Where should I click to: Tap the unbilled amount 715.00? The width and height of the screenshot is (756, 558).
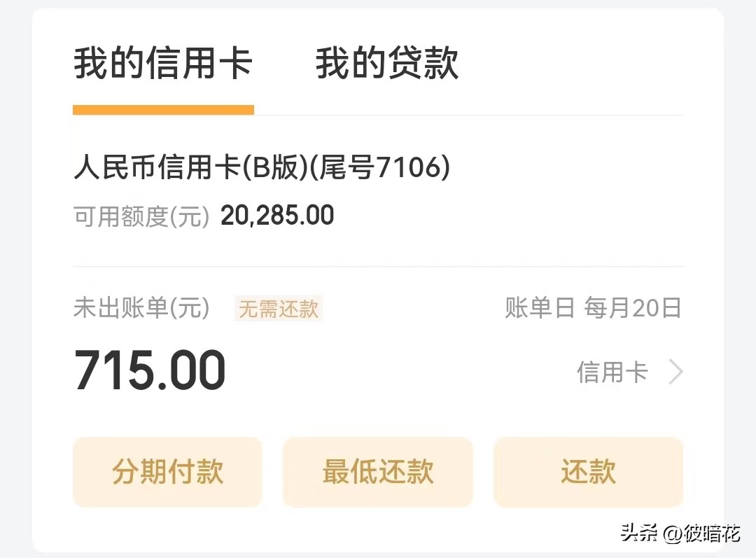[x=149, y=370]
